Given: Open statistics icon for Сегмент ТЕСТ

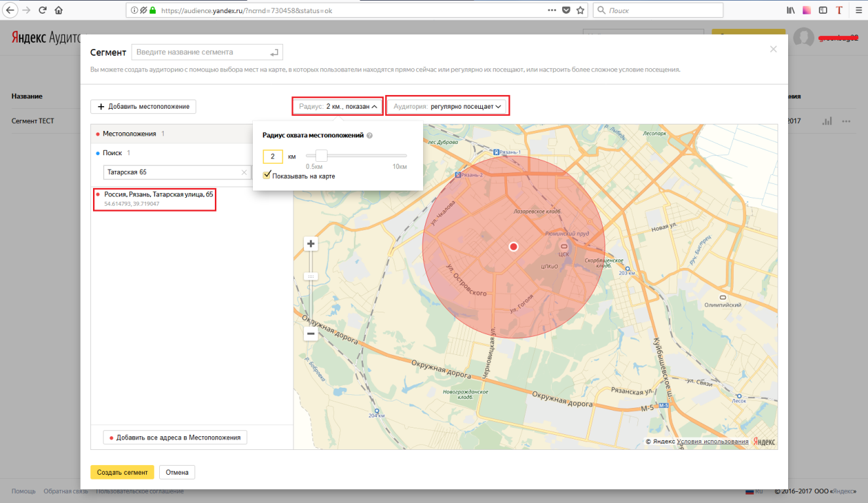Looking at the screenshot, I should tap(827, 121).
